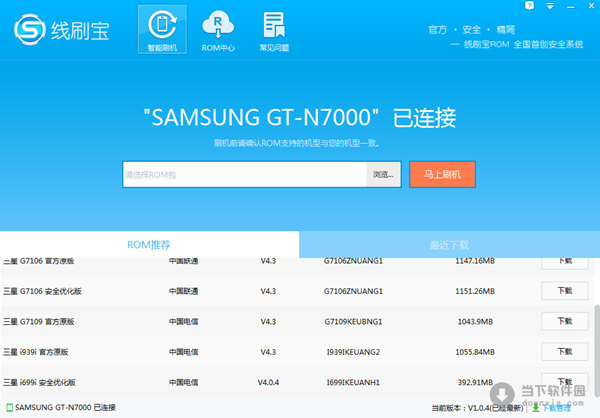Download the 三星 i699i 安全优化版 ROM
This screenshot has width=600, height=418.
[x=565, y=382]
